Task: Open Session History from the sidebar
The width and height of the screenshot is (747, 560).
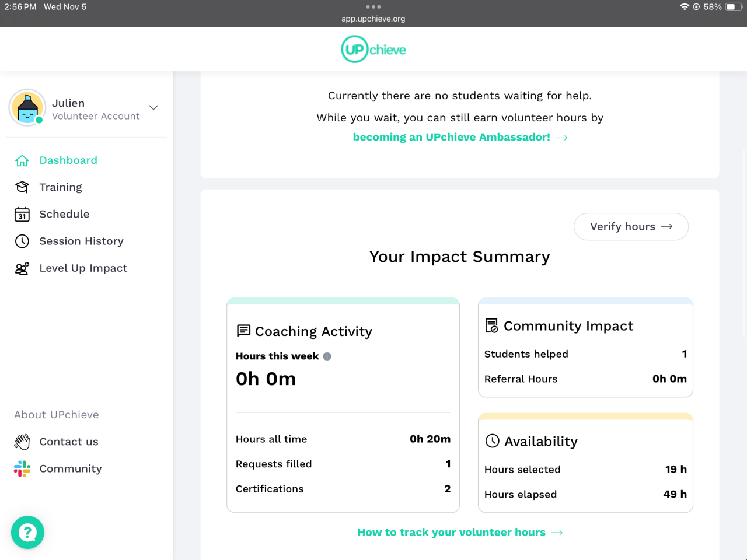Action: tap(81, 241)
